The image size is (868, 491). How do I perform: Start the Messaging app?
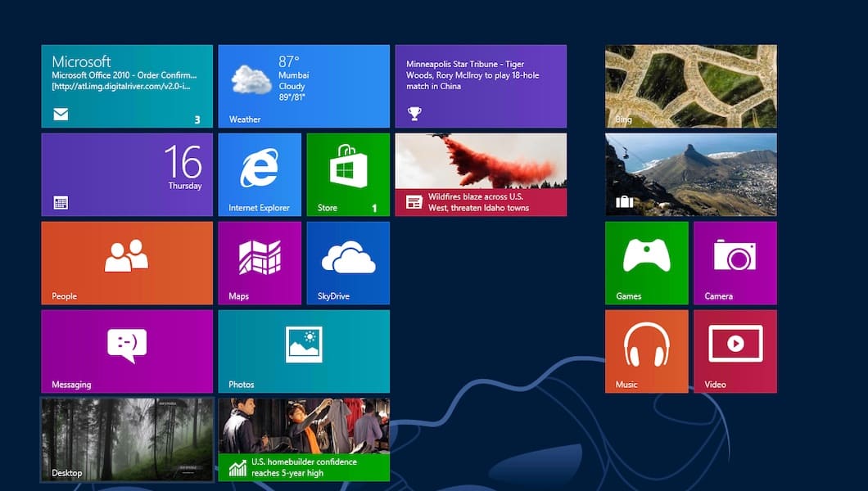pyautogui.click(x=126, y=350)
